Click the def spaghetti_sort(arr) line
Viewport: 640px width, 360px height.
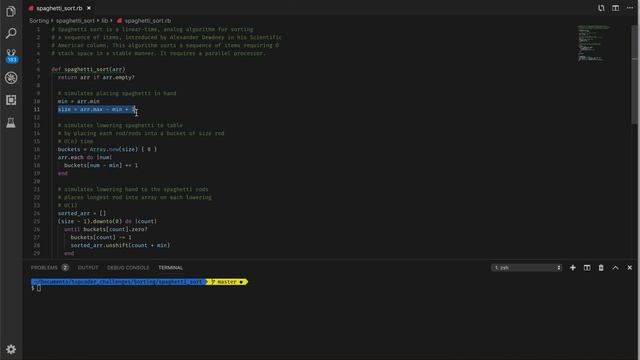tap(89, 69)
